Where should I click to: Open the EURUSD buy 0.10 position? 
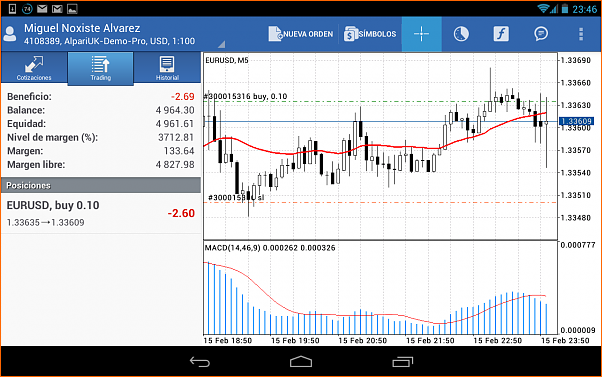click(x=101, y=213)
